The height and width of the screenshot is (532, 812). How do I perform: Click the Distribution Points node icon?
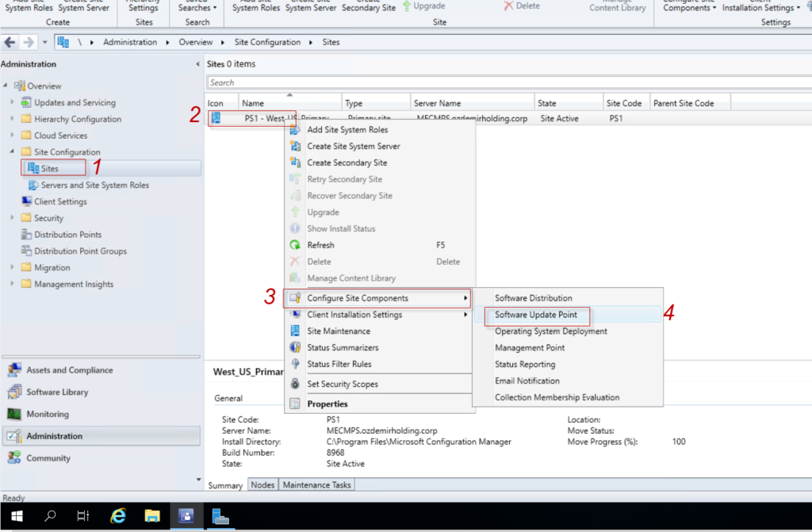coord(26,235)
